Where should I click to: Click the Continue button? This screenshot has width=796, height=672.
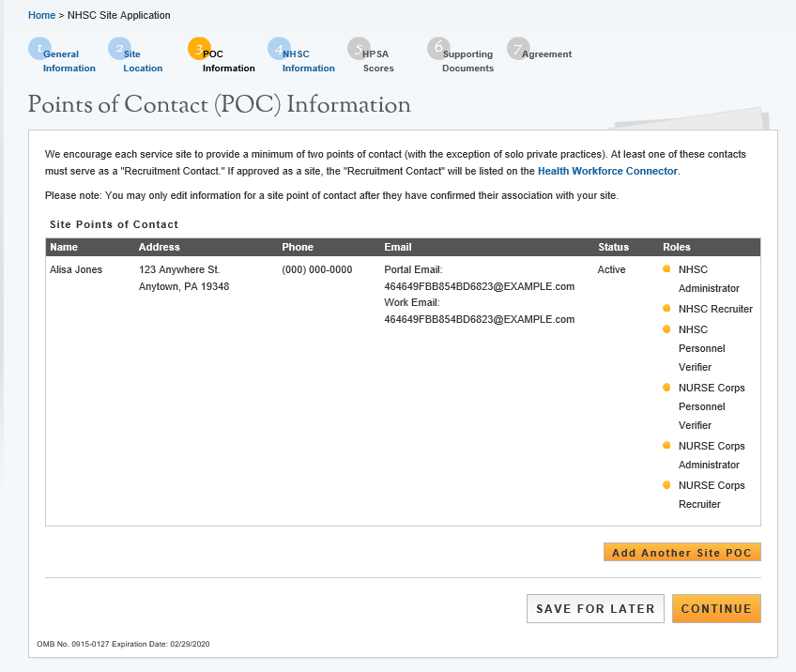716,608
